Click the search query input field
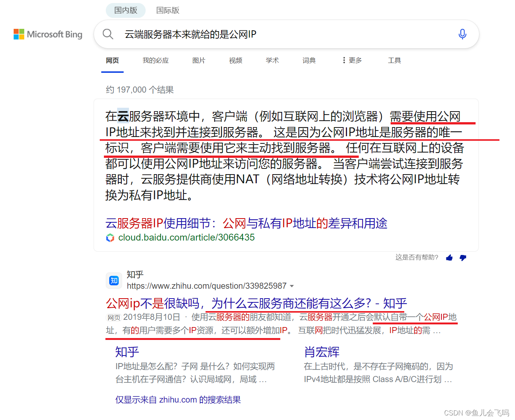 point(286,34)
